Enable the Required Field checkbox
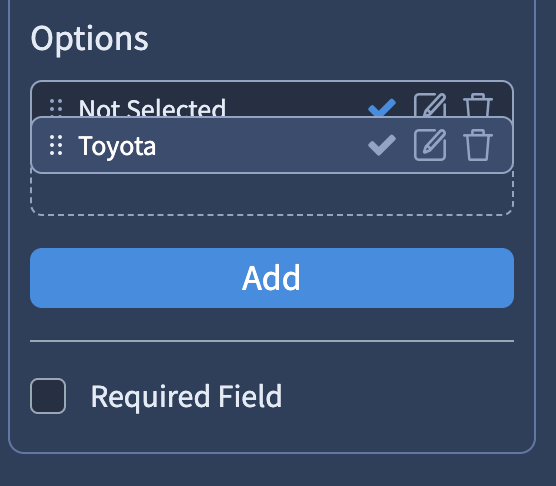 tap(48, 396)
